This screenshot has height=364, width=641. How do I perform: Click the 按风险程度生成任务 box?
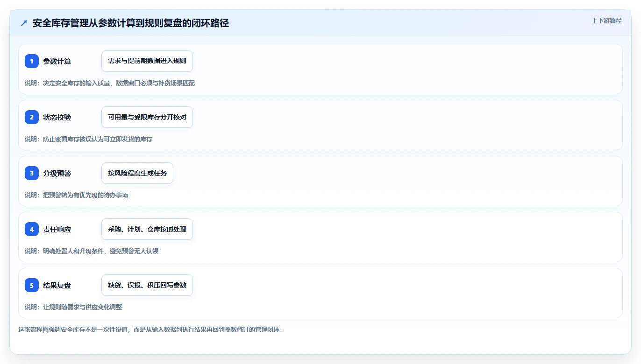[x=137, y=173]
